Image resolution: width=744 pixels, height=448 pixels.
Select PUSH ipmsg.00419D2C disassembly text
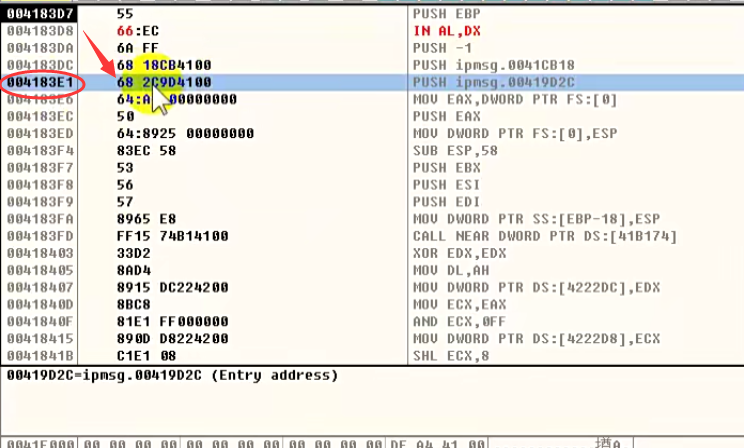coord(494,82)
